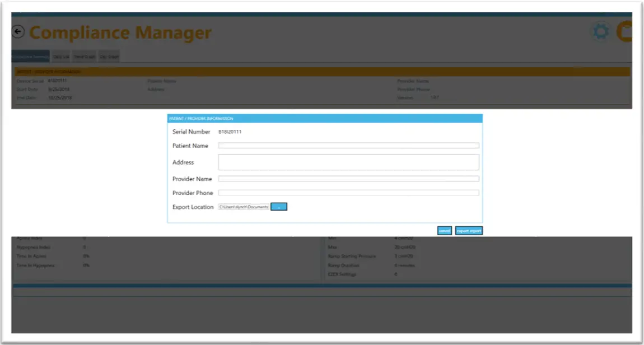Screen dimensions: 644x345
Task: Click the Patient / Provider Information dialog header
Action: point(325,118)
